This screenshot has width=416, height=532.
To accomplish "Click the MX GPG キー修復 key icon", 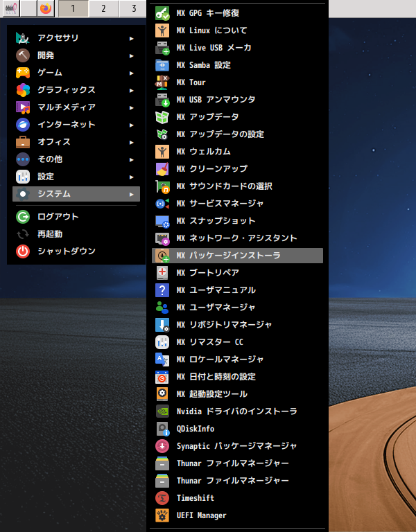I will click(x=162, y=13).
